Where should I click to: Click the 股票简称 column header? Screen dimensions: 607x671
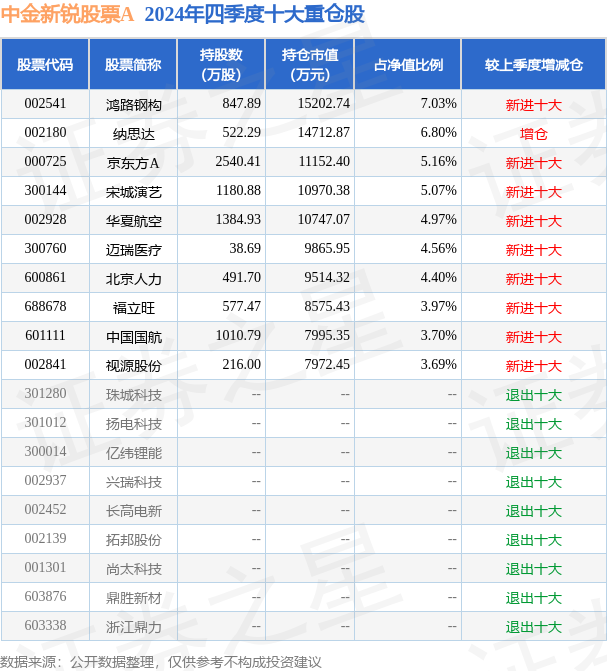click(x=133, y=65)
